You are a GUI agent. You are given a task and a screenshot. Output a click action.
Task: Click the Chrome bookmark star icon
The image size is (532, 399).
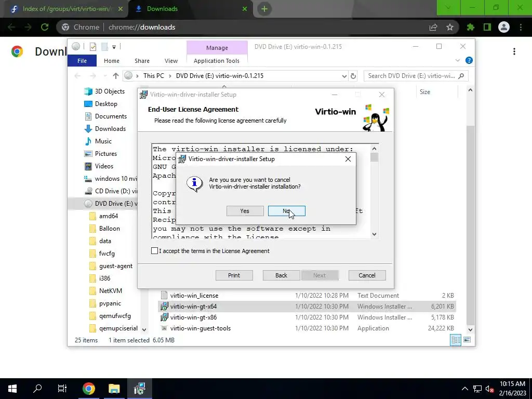[450, 27]
